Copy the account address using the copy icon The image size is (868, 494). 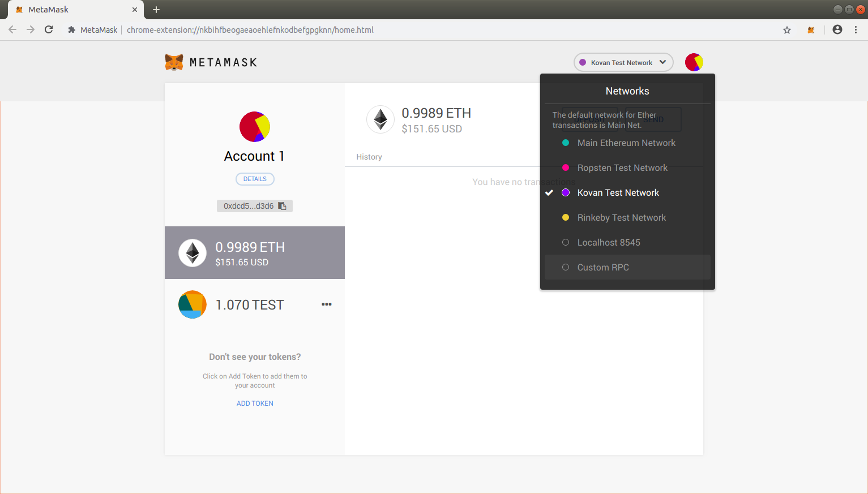pos(282,205)
